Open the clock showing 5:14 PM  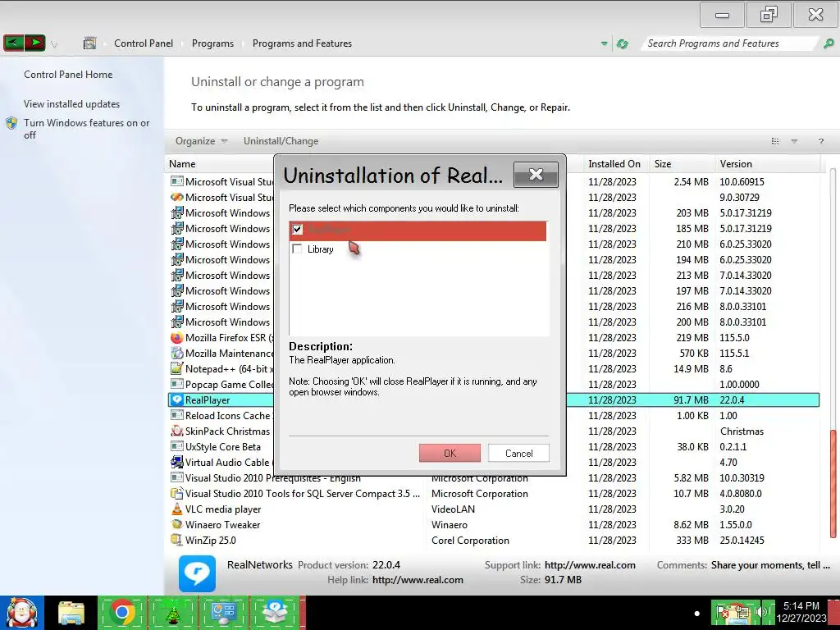801,612
